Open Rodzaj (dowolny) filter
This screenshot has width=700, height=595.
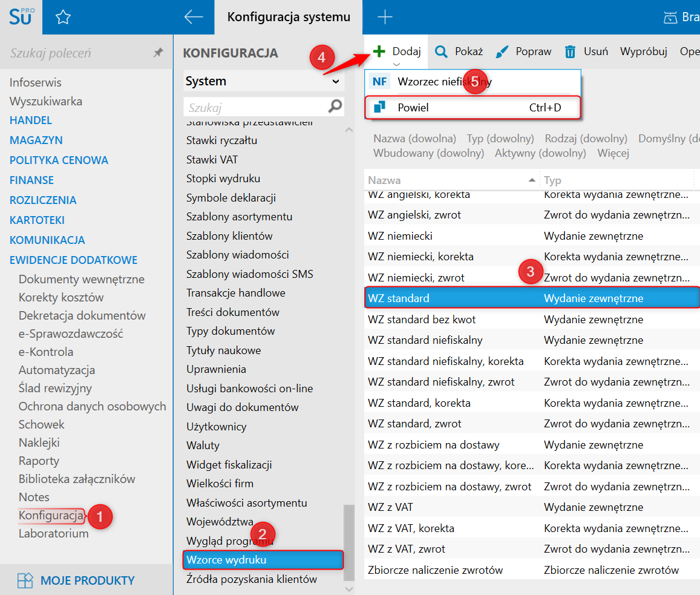tap(586, 139)
